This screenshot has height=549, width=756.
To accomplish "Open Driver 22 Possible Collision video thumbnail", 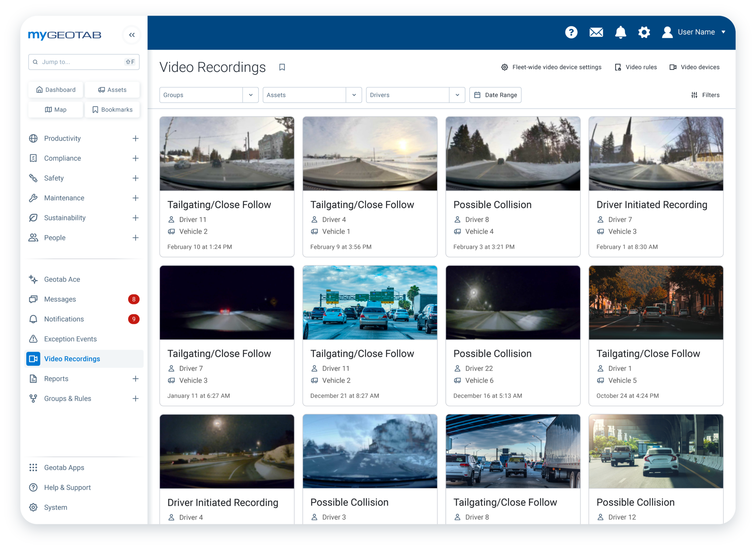I will (513, 303).
